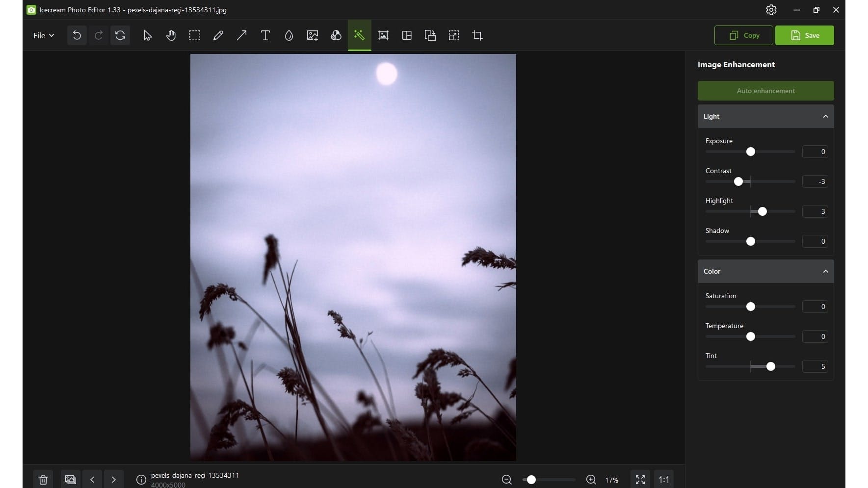Save the image with Save button
Viewport: 868px width, 488px height.
point(804,35)
